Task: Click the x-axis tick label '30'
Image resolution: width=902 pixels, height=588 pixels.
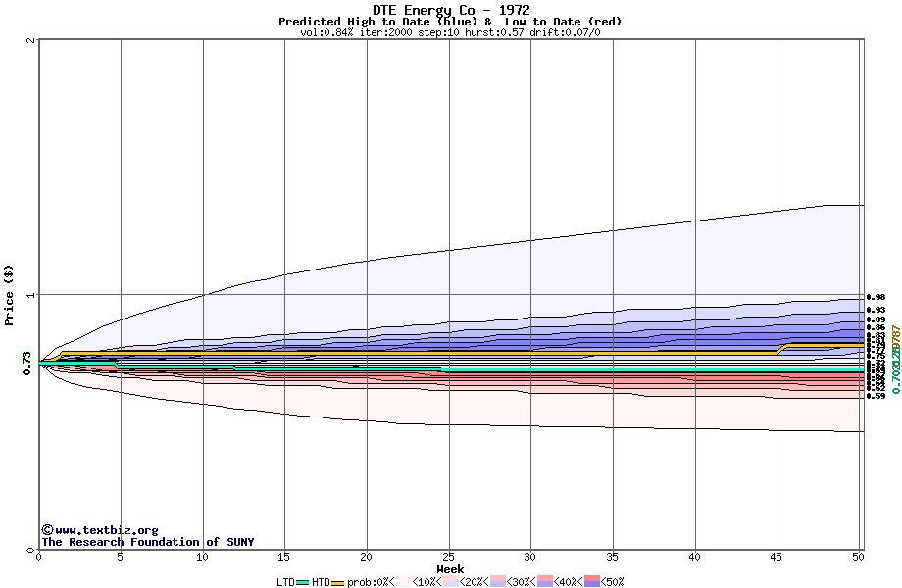Action: pos(530,557)
